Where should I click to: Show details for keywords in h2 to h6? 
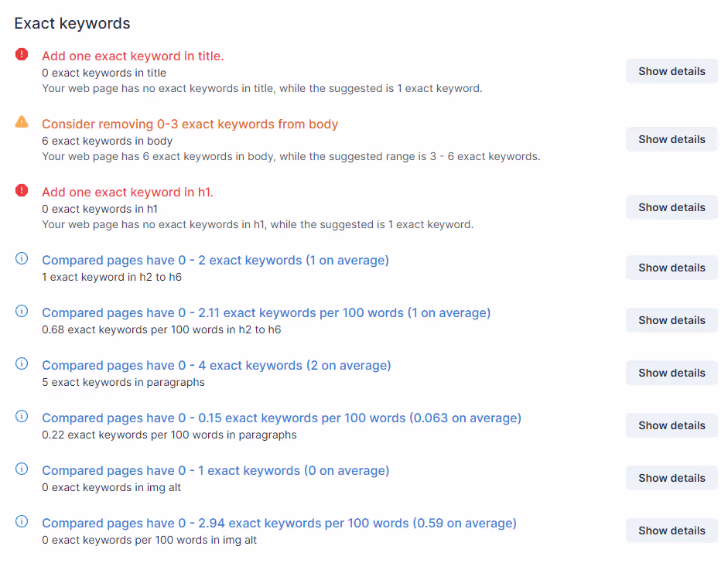(672, 268)
